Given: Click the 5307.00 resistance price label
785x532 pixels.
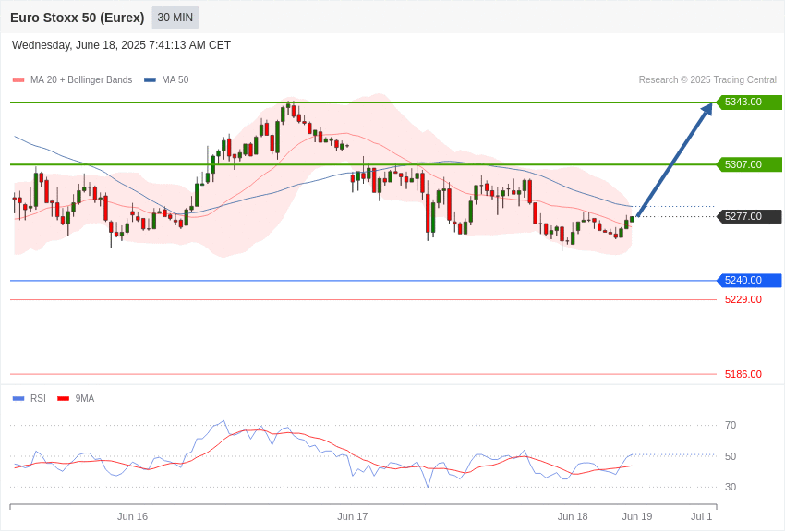Looking at the screenshot, I should pyautogui.click(x=750, y=164).
